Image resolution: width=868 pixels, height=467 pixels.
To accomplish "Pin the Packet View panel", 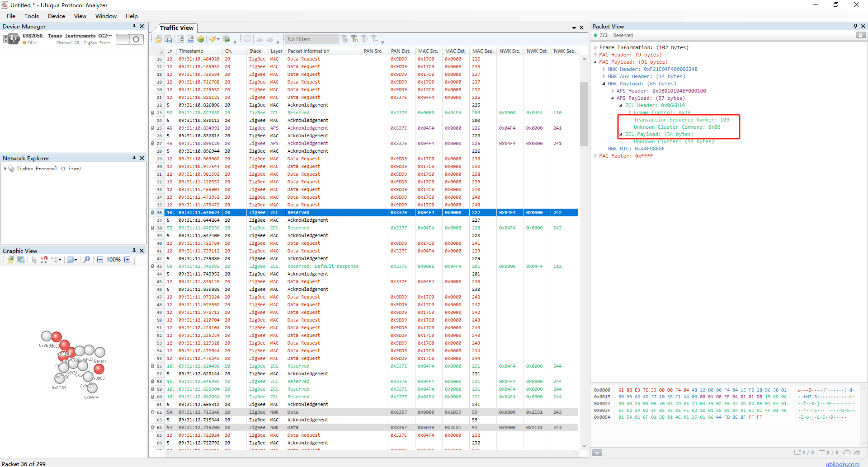I will coord(855,26).
